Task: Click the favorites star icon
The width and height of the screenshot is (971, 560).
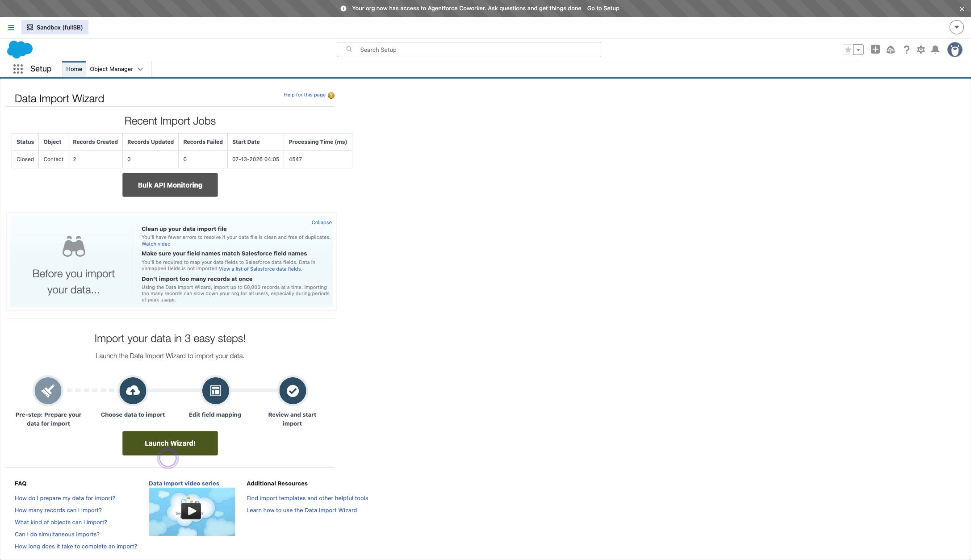Action: [848, 50]
